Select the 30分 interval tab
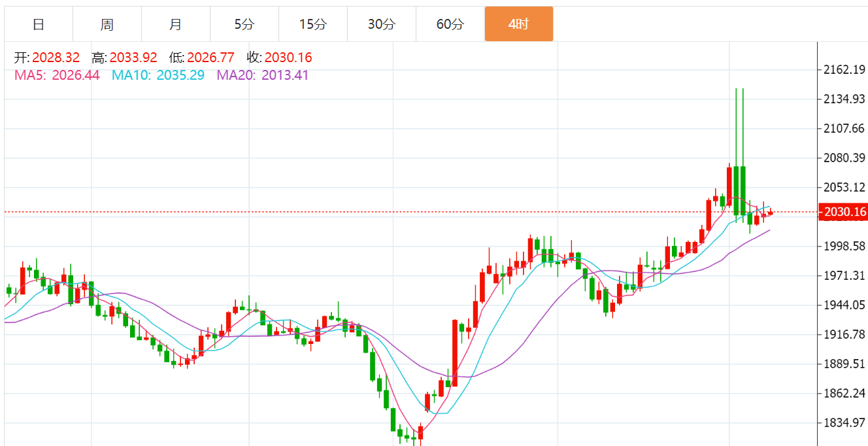The height and width of the screenshot is (446, 868). pos(382,24)
